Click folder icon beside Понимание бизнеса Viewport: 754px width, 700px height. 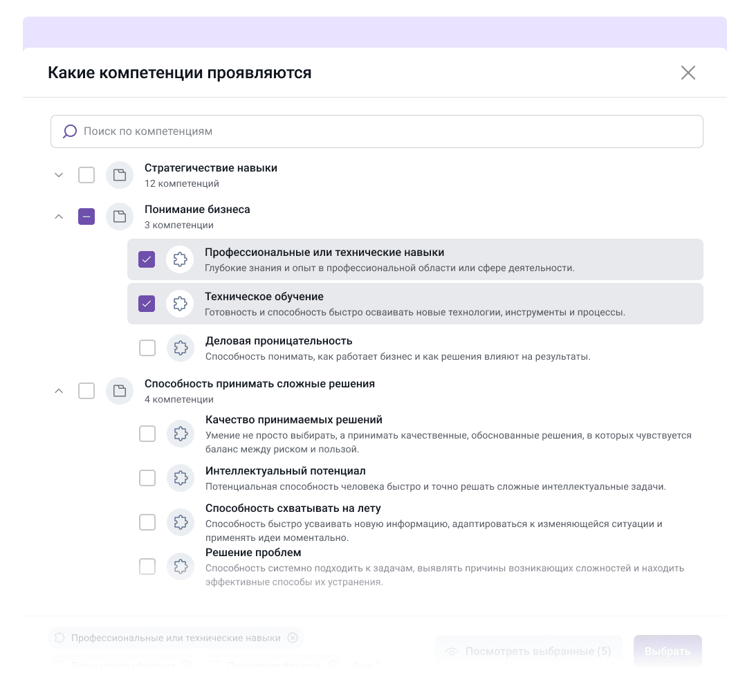coord(120,217)
